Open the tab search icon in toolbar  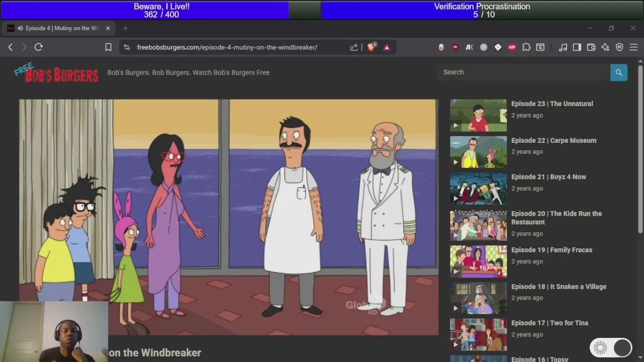[540, 47]
